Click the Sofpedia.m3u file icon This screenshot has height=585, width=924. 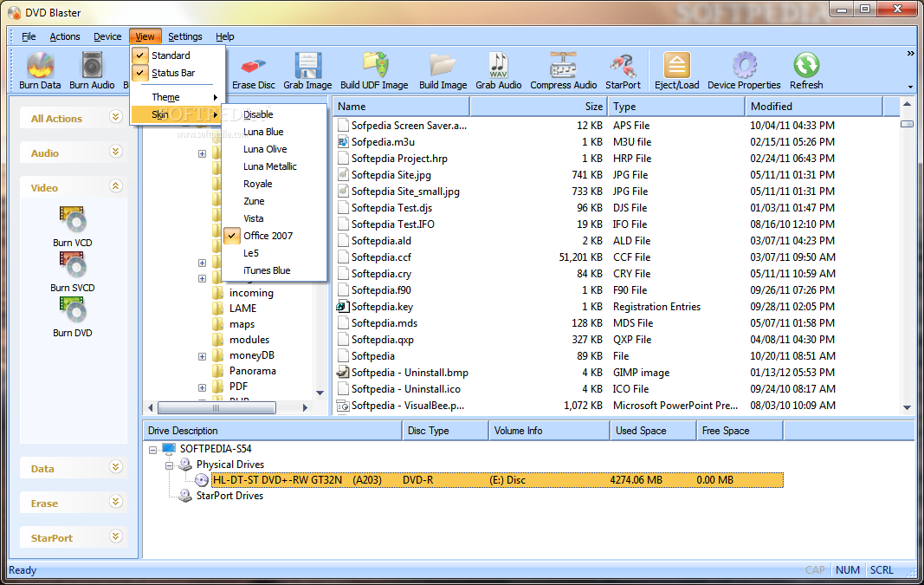(342, 141)
